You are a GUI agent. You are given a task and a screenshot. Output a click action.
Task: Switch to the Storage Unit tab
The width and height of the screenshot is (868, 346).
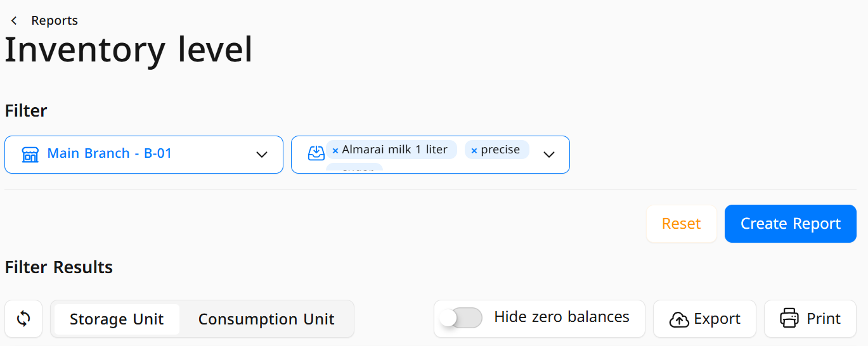tap(117, 319)
